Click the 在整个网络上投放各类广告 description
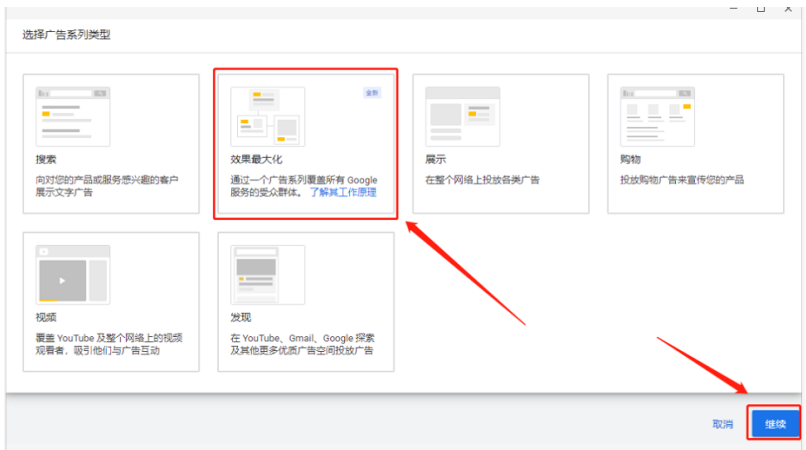This screenshot has height=450, width=806. click(x=482, y=180)
